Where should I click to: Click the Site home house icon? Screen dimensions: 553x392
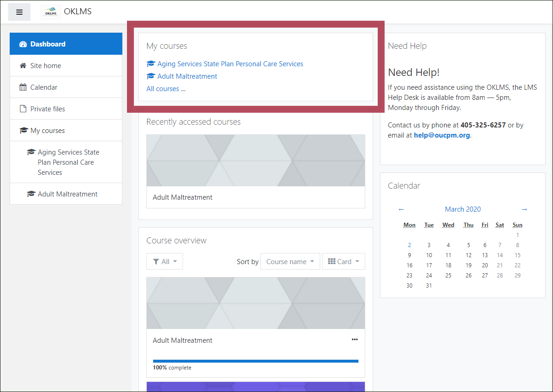(x=23, y=66)
